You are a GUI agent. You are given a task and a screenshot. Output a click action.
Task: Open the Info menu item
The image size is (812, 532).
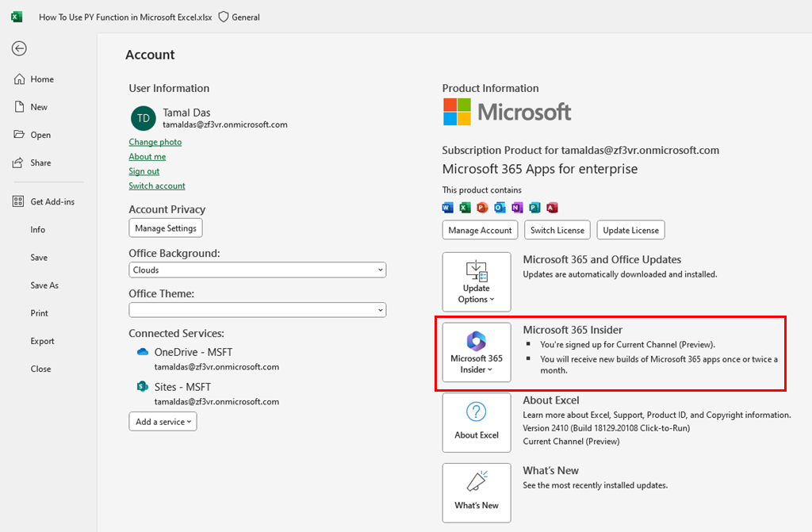tap(38, 229)
